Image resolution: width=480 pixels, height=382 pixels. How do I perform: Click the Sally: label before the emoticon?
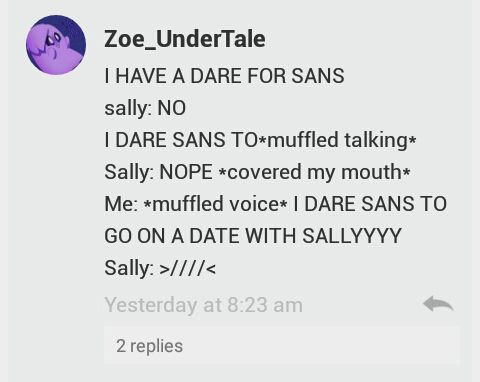(x=129, y=268)
